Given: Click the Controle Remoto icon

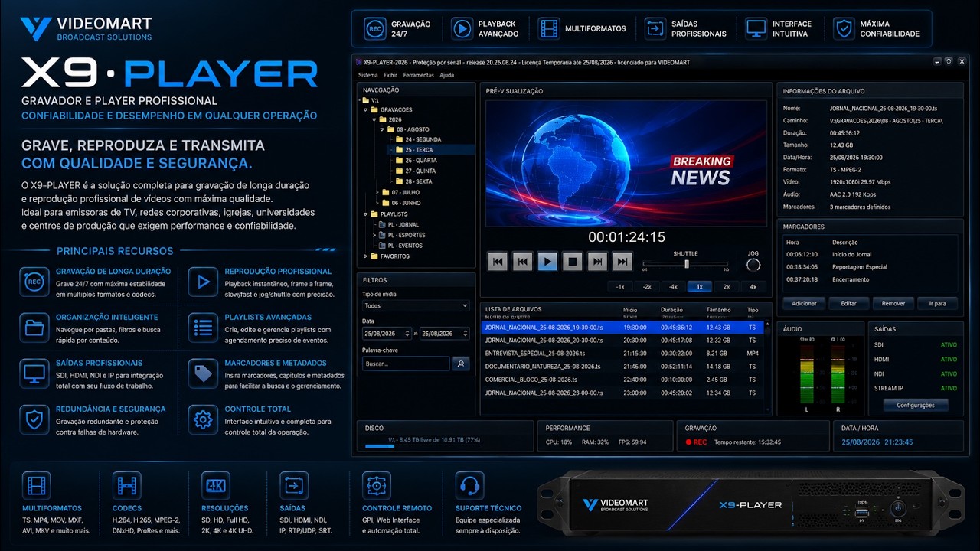Looking at the screenshot, I should click(375, 485).
